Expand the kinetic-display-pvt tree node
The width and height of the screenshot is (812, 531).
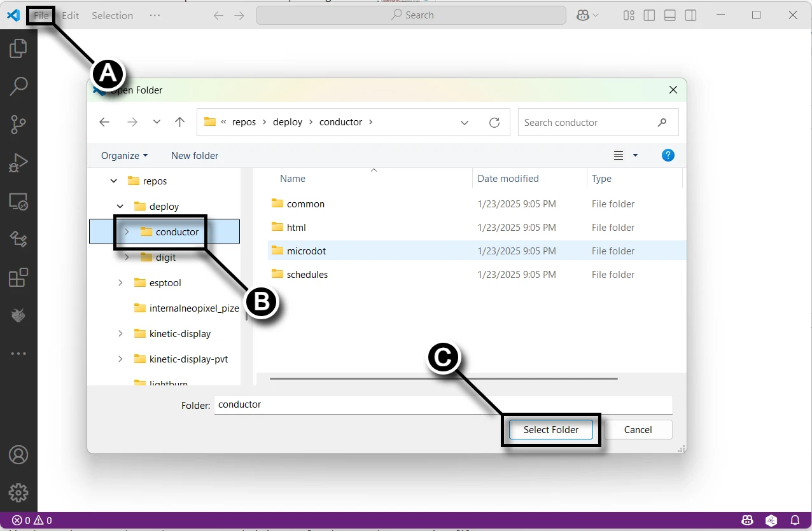click(120, 359)
